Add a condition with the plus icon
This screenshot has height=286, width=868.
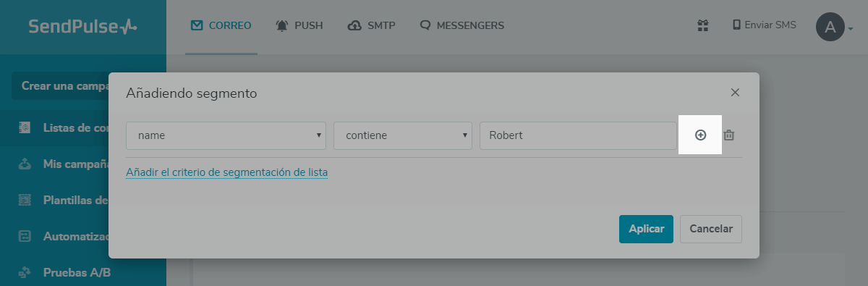pos(700,135)
